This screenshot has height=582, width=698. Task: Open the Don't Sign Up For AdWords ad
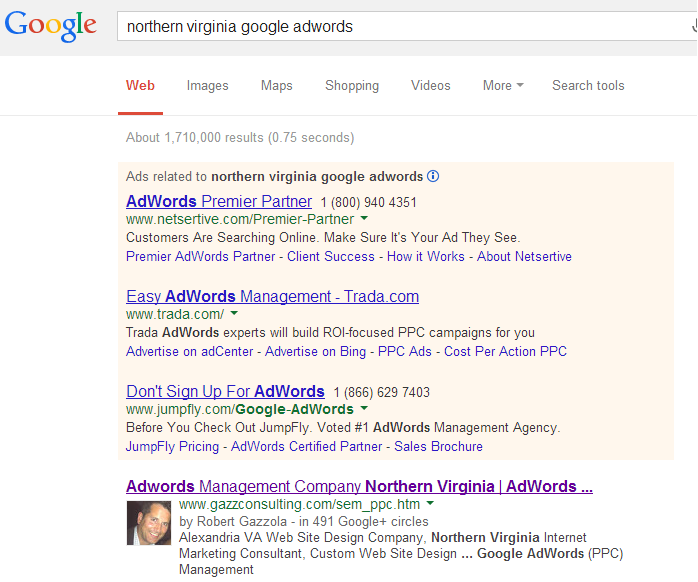click(x=225, y=391)
